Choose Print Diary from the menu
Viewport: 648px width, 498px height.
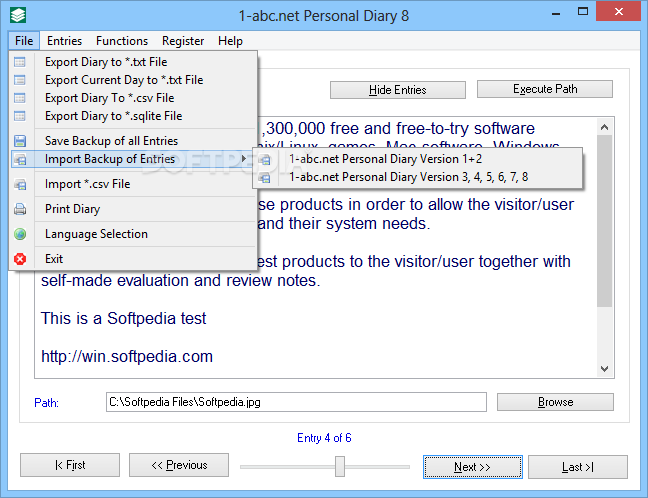(133, 209)
